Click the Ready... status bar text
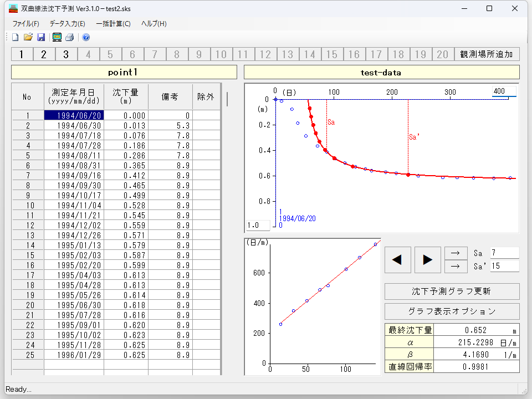 18,389
